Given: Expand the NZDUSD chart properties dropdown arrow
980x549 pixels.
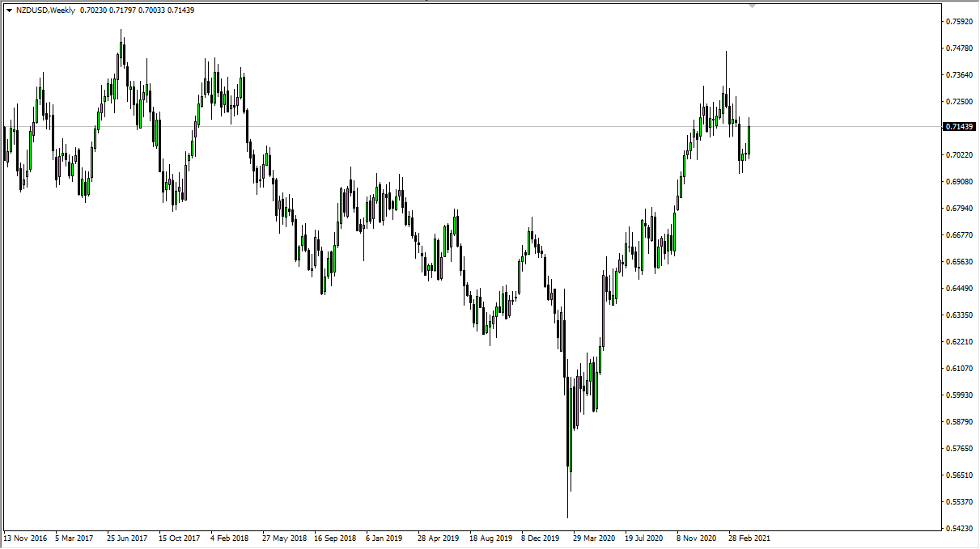Looking at the screenshot, I should coord(9,11).
